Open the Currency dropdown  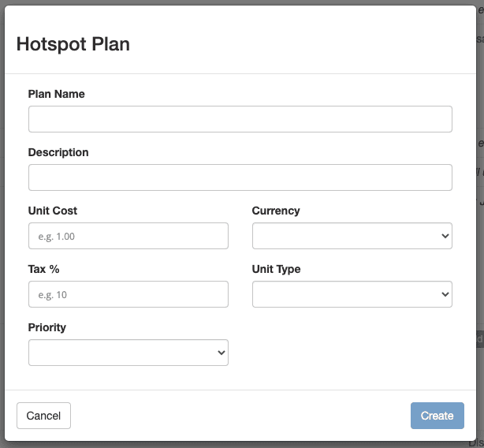[352, 236]
